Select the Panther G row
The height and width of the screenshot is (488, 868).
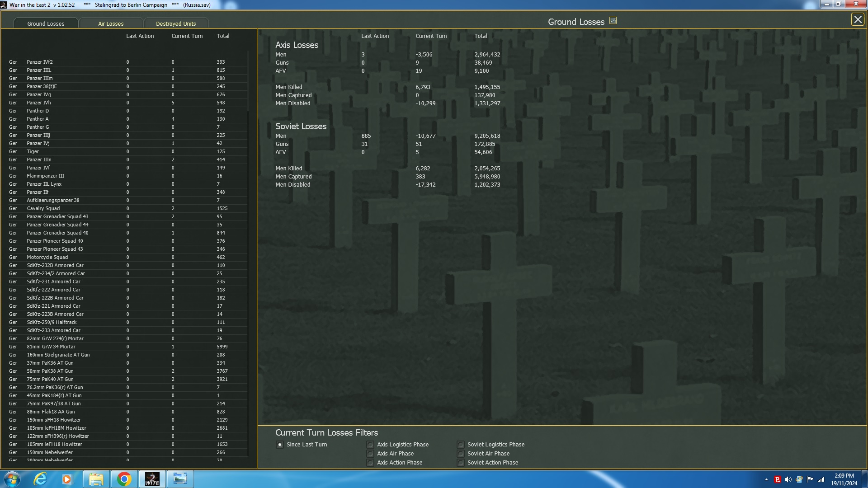pos(127,127)
